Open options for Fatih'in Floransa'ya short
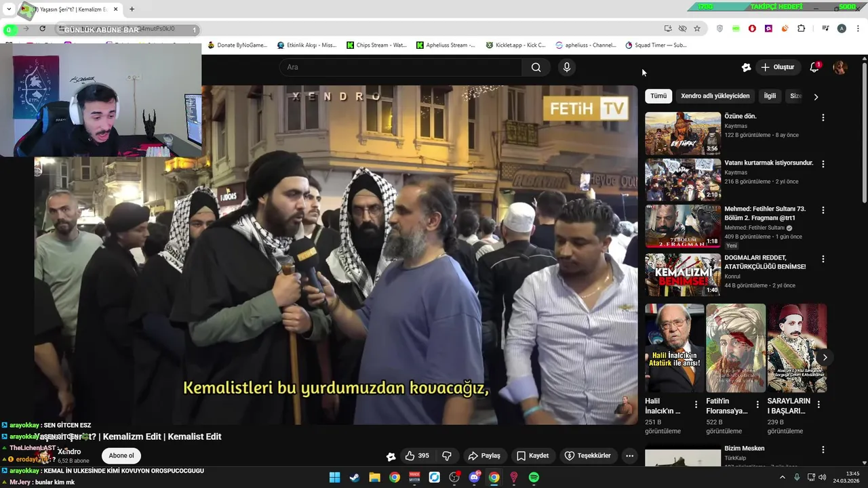Image resolution: width=868 pixels, height=488 pixels. [x=757, y=405]
